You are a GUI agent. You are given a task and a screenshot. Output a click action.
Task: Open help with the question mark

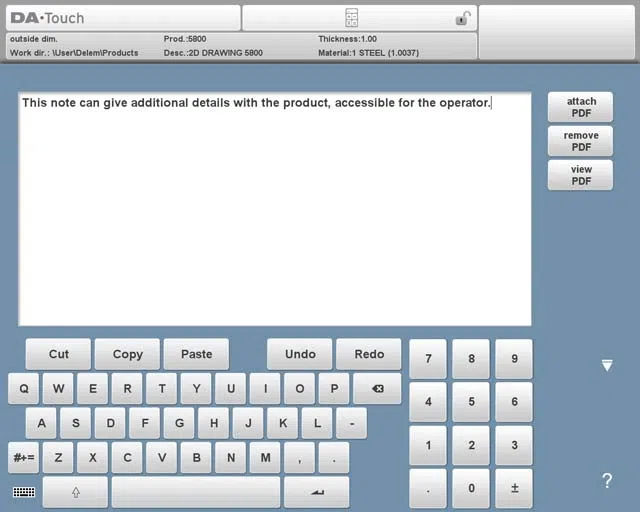tap(607, 481)
